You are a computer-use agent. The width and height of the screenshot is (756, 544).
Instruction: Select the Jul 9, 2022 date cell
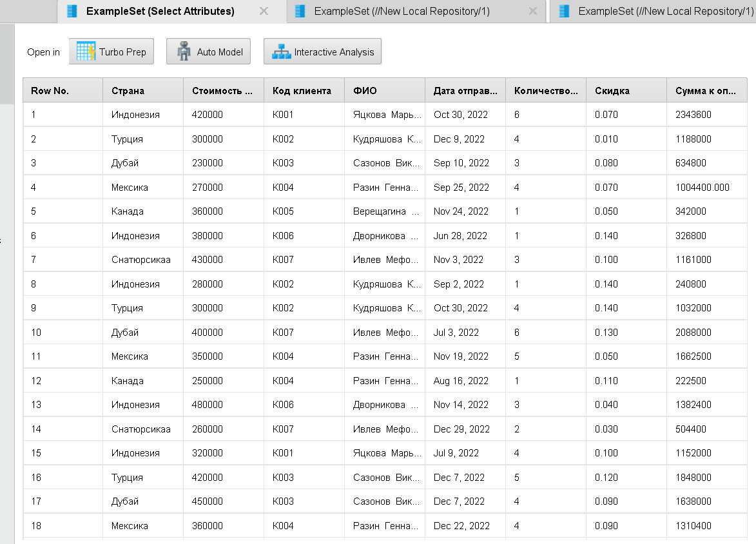point(465,453)
